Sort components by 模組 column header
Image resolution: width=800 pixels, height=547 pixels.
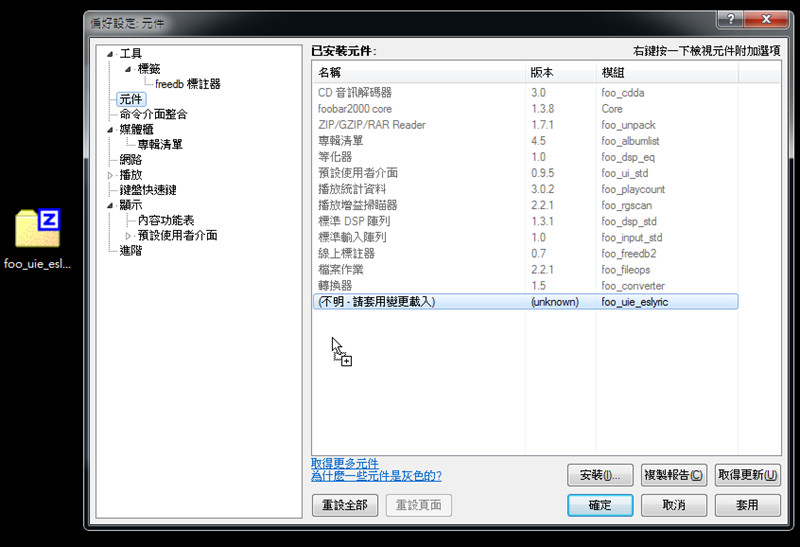667,73
